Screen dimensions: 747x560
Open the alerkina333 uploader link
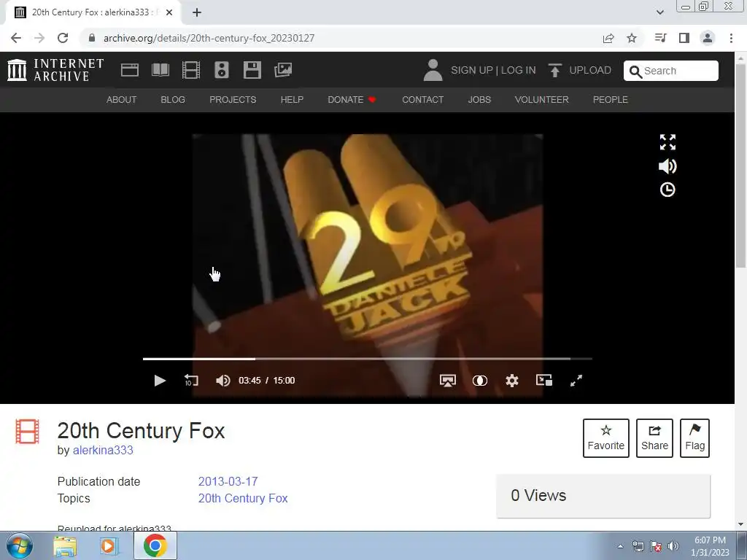point(103,450)
